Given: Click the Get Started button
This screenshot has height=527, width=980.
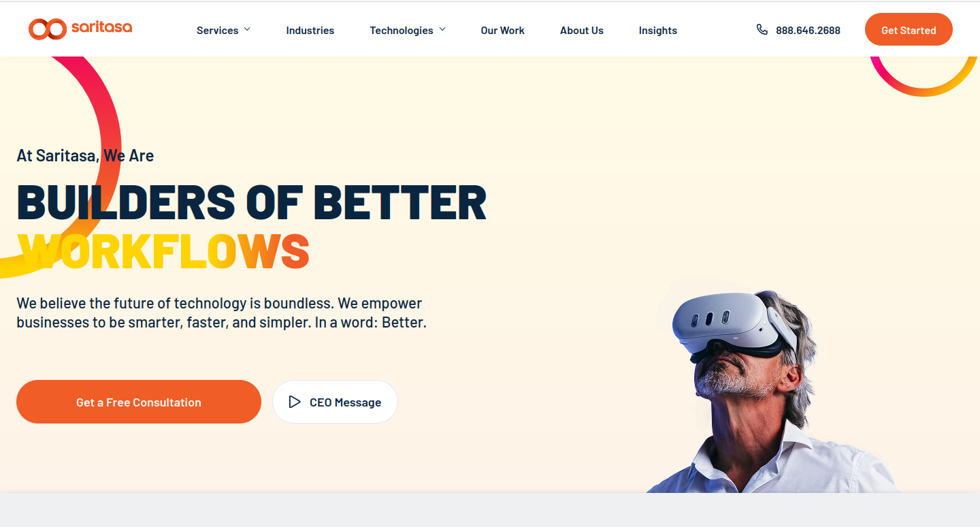Looking at the screenshot, I should click(909, 29).
